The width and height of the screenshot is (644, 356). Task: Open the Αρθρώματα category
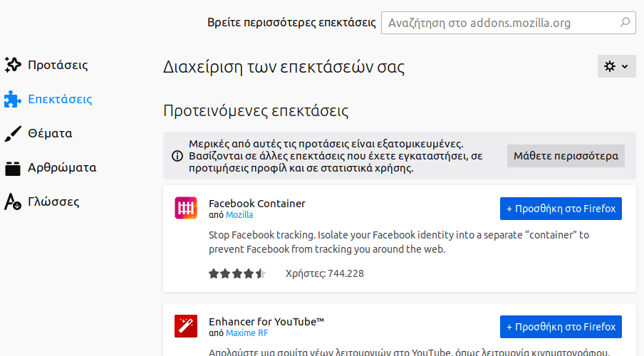click(x=62, y=168)
